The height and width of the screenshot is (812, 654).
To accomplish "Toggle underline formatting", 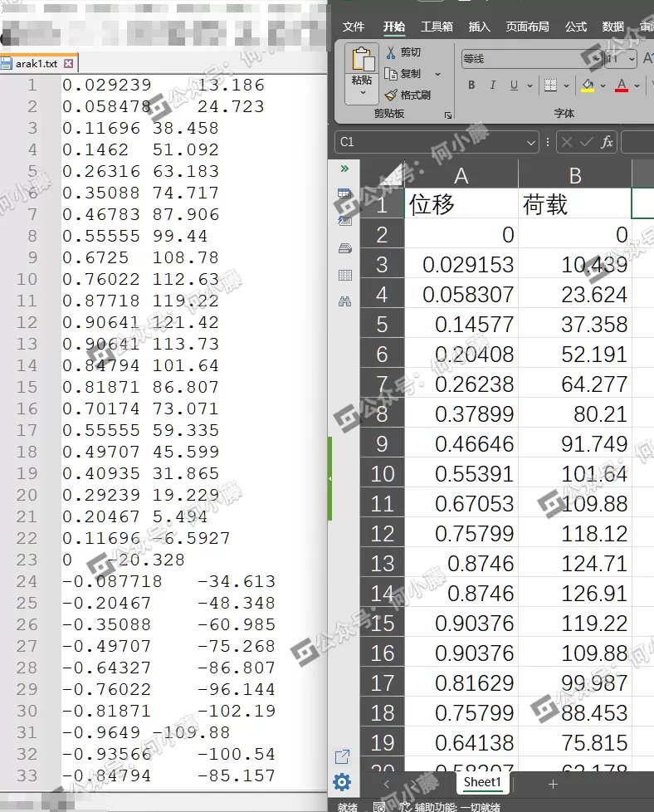I will coord(514,86).
